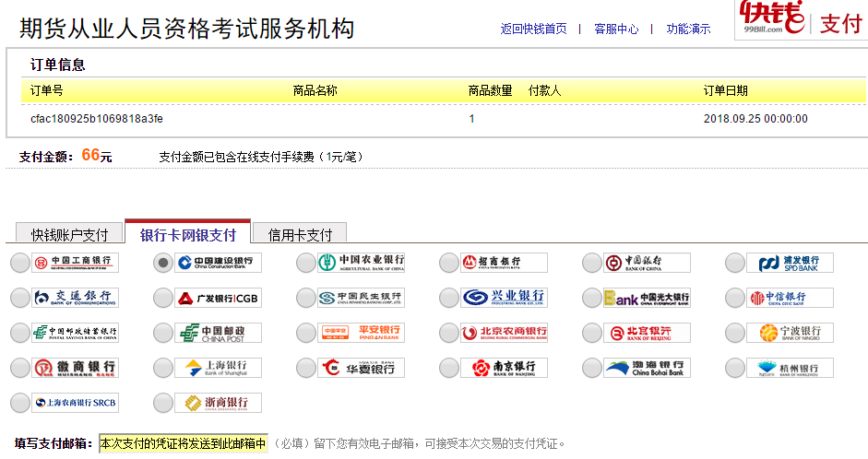Pick the 平安银行 radio button
The width and height of the screenshot is (868, 459).
click(x=305, y=333)
